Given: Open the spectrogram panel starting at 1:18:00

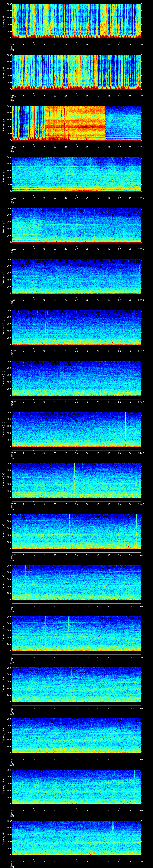Looking at the screenshot, I should [x=76, y=225].
